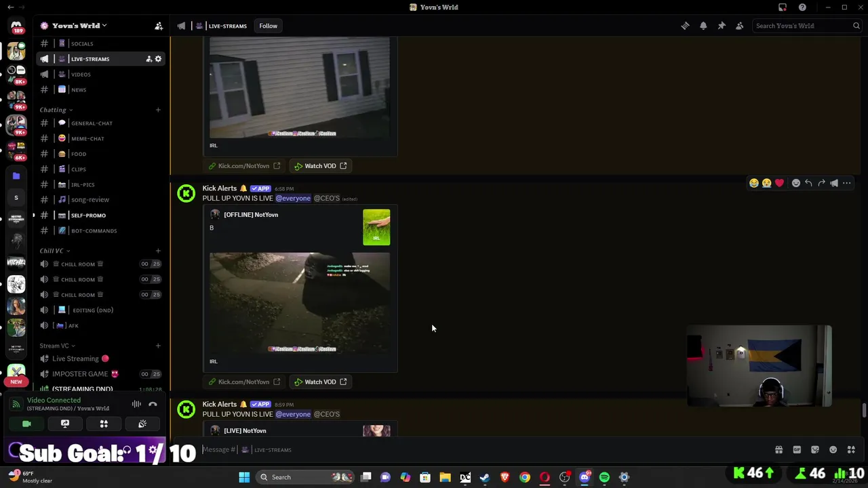
Task: Open the IRL-PICS channel
Action: point(101,184)
